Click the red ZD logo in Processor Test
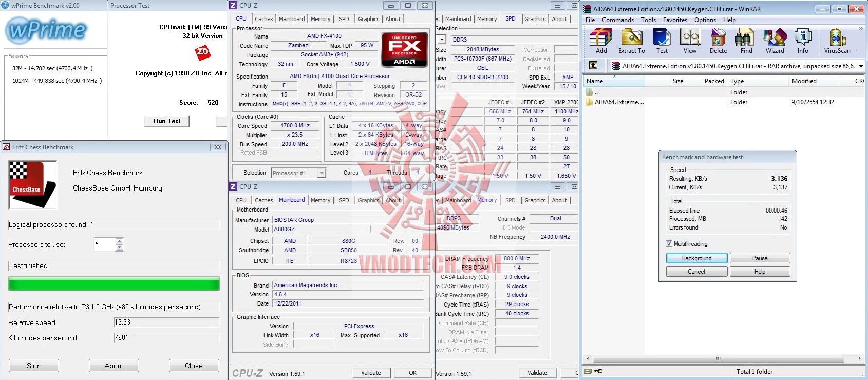The image size is (868, 380). pos(203,52)
